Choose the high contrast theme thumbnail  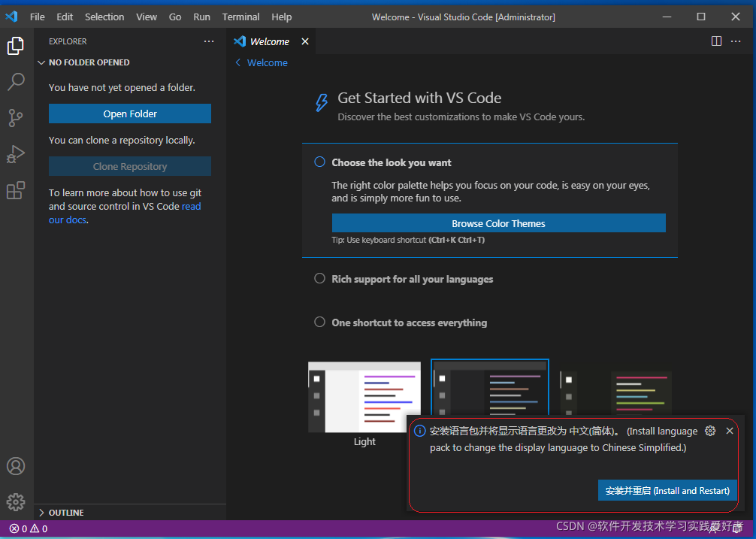click(x=616, y=392)
